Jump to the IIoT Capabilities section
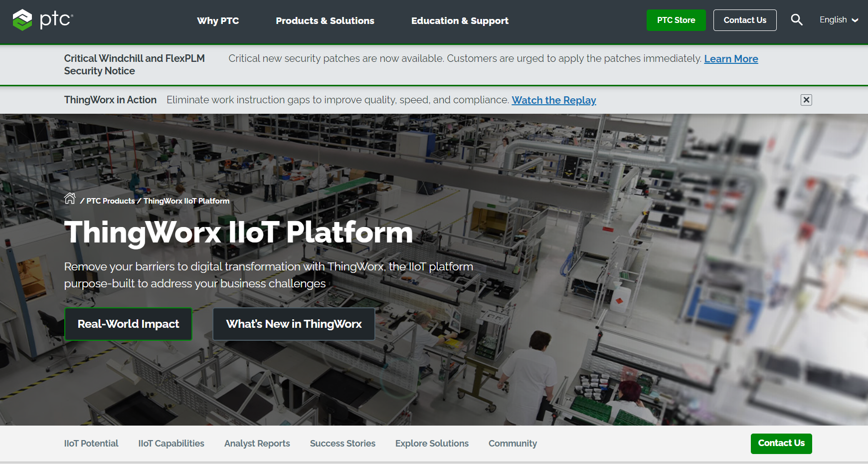The image size is (868, 464). 171,444
